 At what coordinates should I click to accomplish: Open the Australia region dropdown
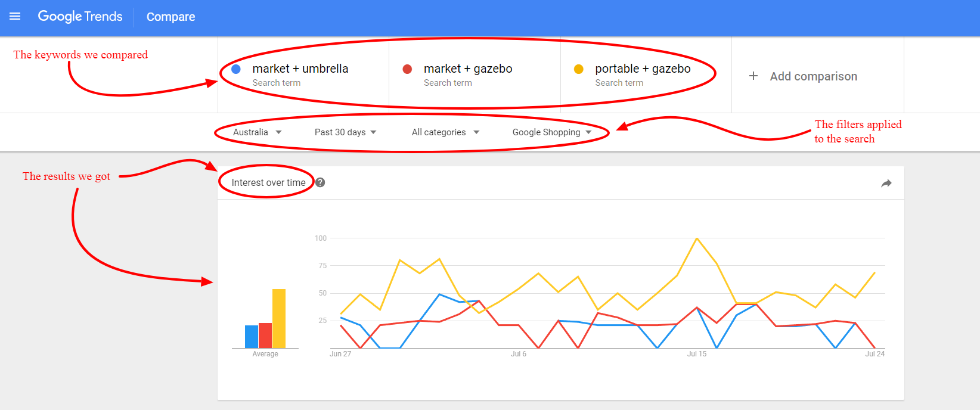tap(258, 132)
